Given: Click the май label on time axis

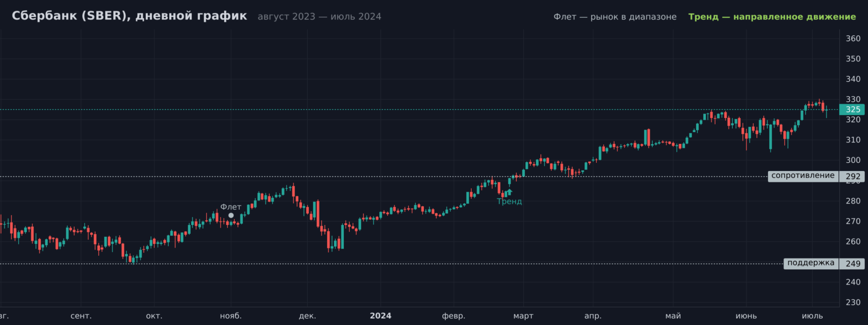Looking at the screenshot, I should pyautogui.click(x=673, y=316).
